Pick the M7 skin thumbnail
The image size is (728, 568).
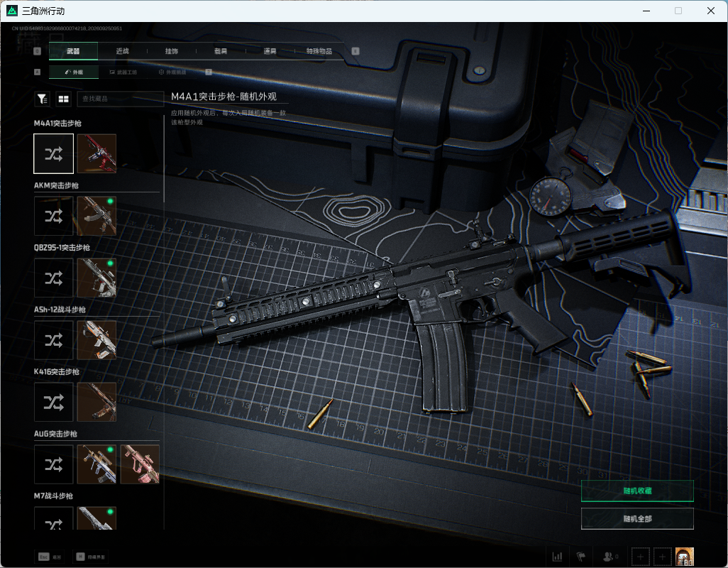click(x=96, y=518)
